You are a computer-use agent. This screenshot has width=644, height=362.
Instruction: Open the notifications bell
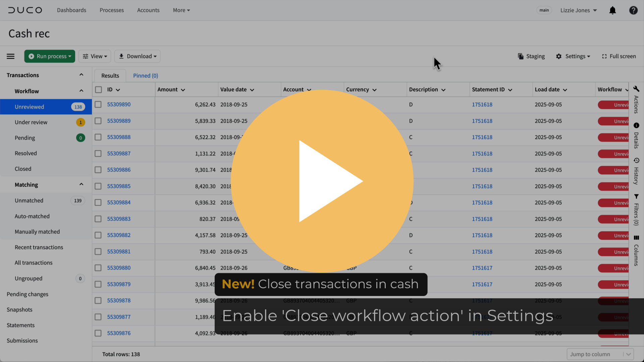click(612, 10)
